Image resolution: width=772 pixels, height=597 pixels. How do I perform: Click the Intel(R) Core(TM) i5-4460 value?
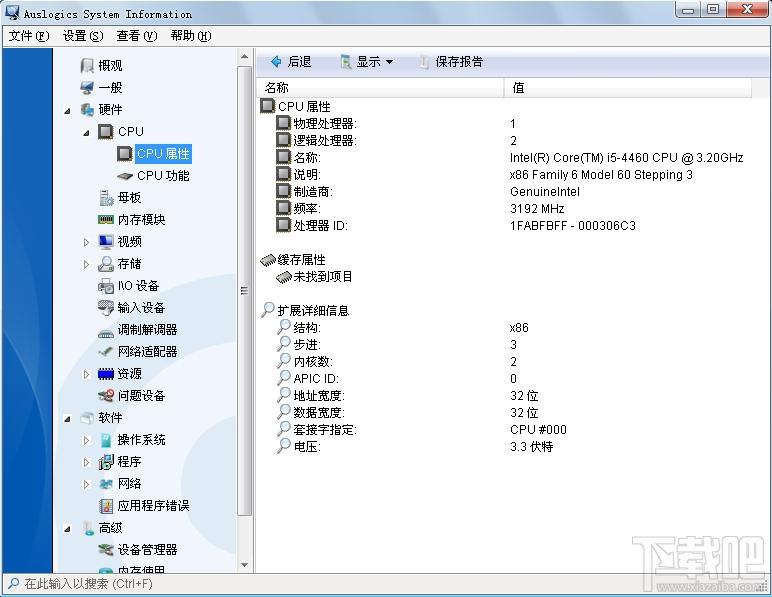pyautogui.click(x=626, y=157)
